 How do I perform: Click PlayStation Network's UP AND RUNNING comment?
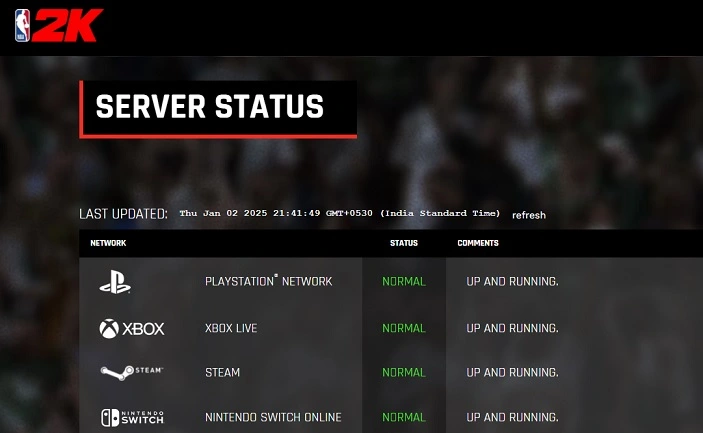512,281
